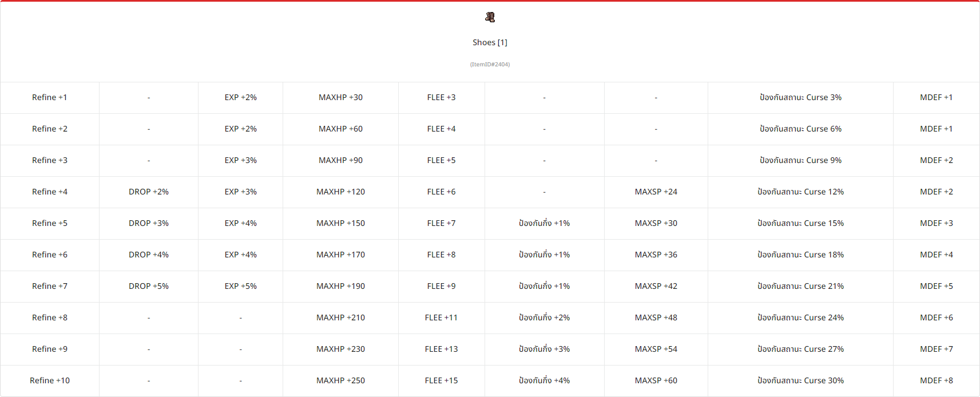Click the DROP +2% cell
980x397 pixels.
click(x=149, y=192)
